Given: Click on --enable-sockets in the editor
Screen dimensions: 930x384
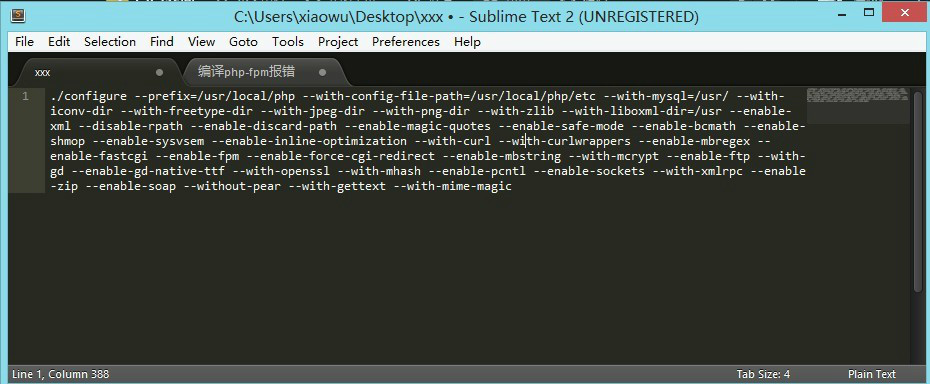Looking at the screenshot, I should (588, 172).
